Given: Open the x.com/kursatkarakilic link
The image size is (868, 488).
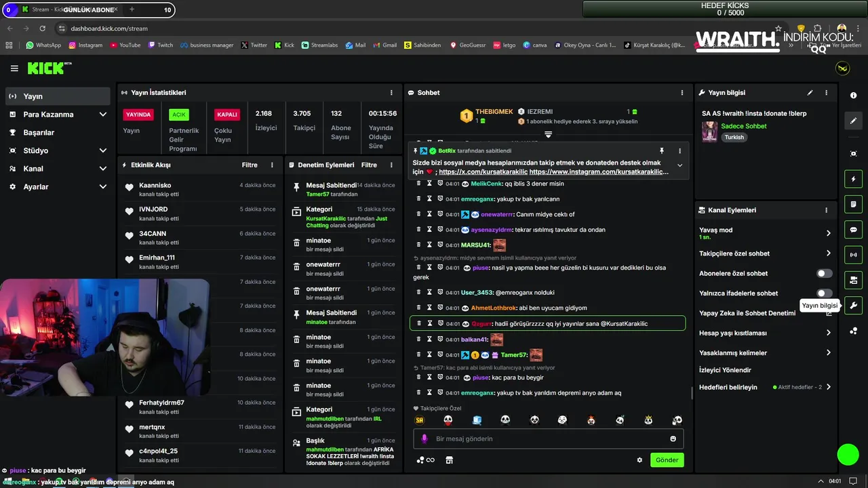Looking at the screenshot, I should (x=483, y=172).
